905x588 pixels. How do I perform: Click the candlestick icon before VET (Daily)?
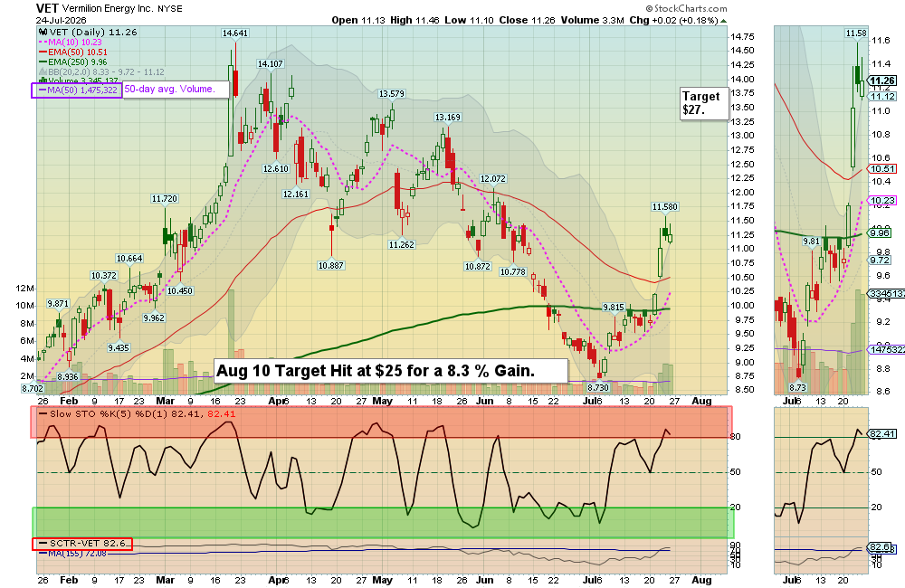43,33
